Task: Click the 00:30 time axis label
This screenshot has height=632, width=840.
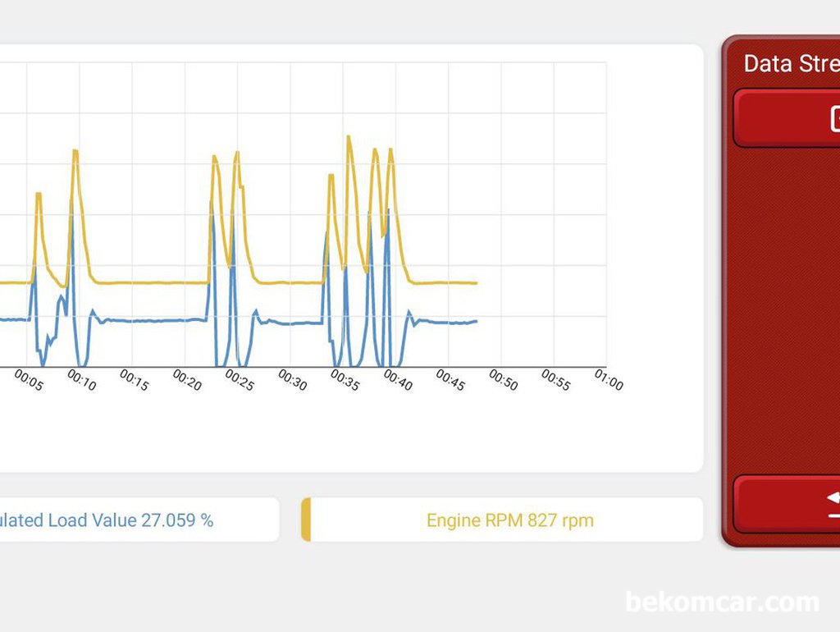Action: pos(293,379)
